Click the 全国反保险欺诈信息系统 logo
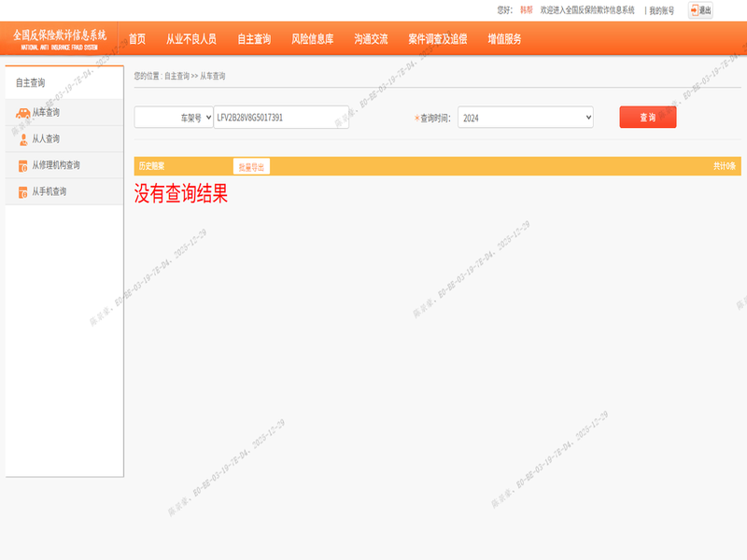 point(60,38)
